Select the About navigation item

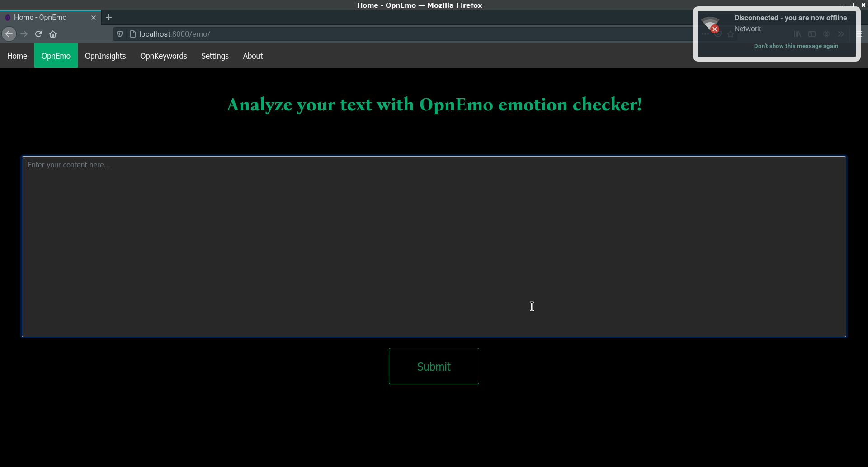[253, 56]
